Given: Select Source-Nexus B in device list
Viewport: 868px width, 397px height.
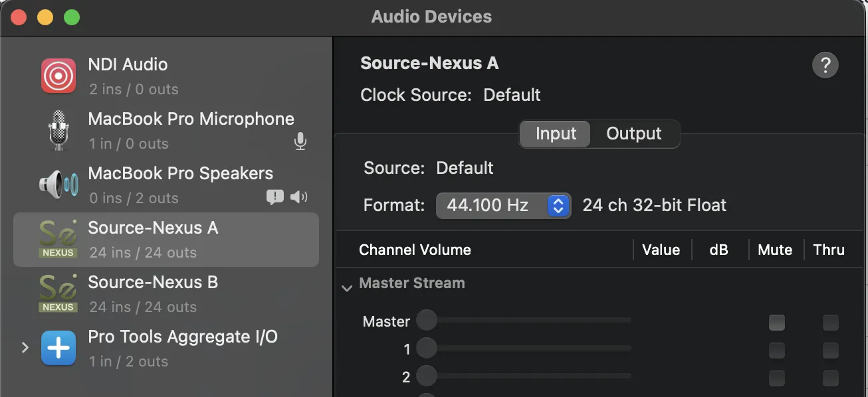Looking at the screenshot, I should (166, 293).
